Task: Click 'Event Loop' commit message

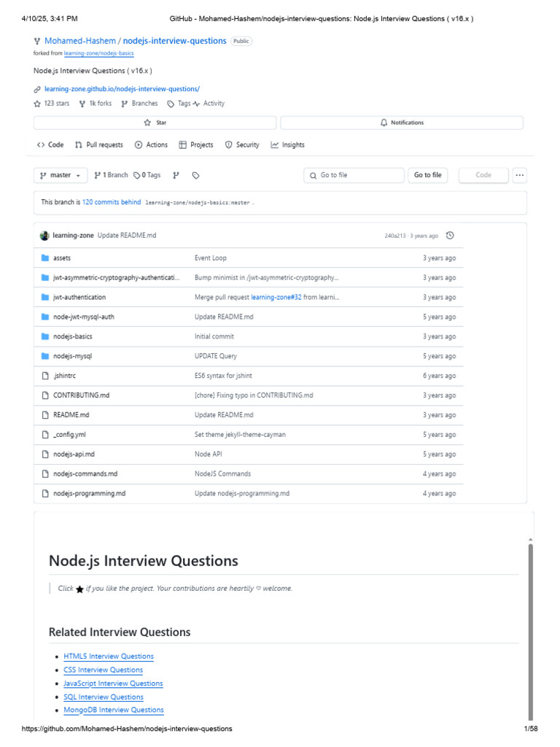Action: 211,258
